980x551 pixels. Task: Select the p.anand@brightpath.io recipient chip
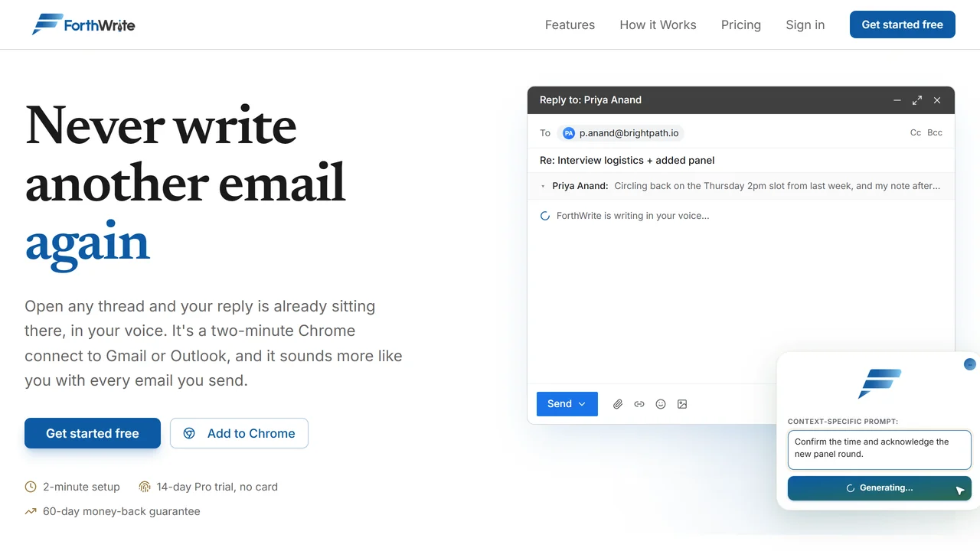coord(620,133)
